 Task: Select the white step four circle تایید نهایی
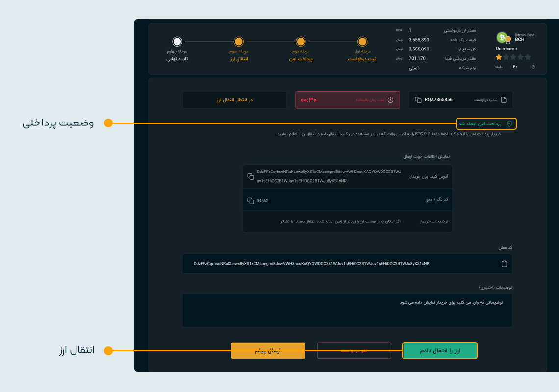(x=177, y=42)
